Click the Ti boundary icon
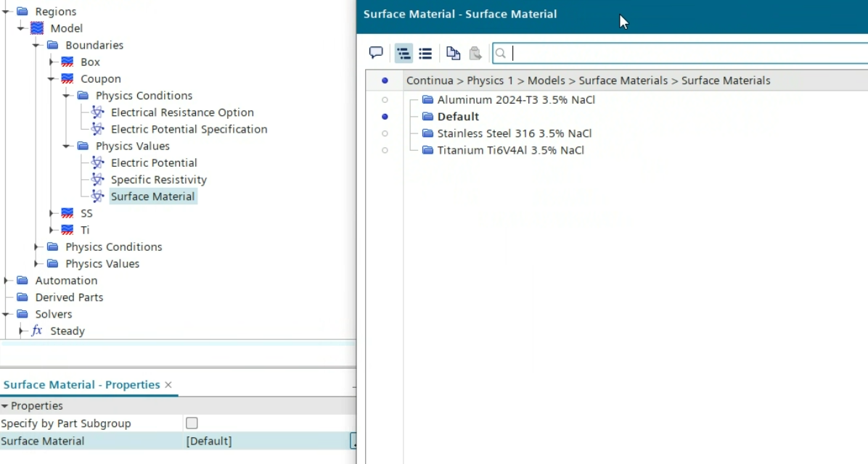Viewport: 868px width, 464px height. (67, 230)
